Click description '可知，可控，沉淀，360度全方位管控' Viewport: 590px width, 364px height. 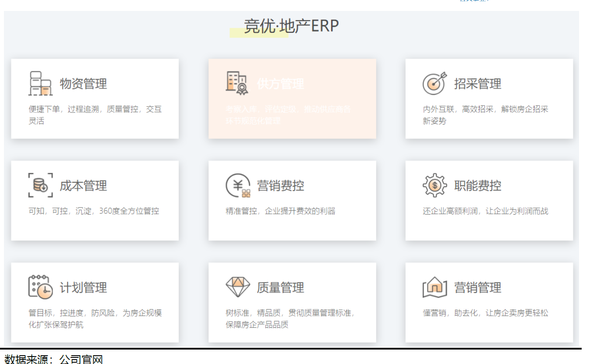point(94,211)
